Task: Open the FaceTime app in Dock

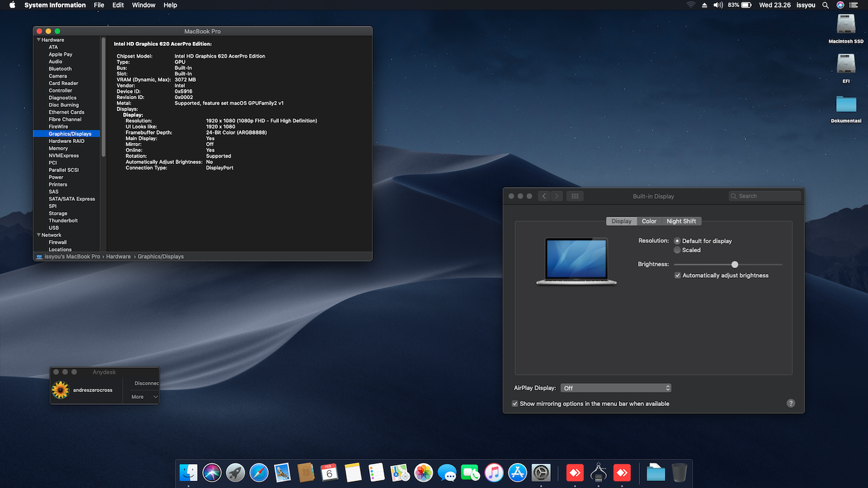Action: 470,472
